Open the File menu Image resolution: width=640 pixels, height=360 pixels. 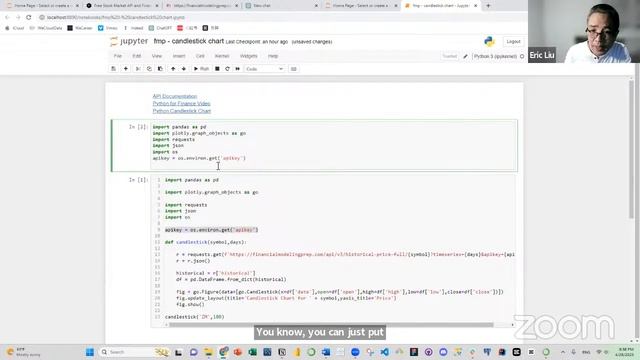coord(118,56)
